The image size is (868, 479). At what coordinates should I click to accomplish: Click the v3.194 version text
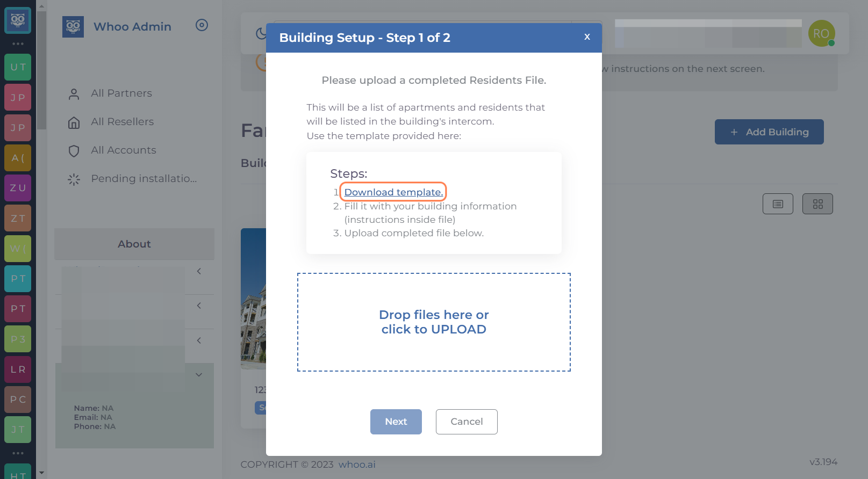coord(823,462)
